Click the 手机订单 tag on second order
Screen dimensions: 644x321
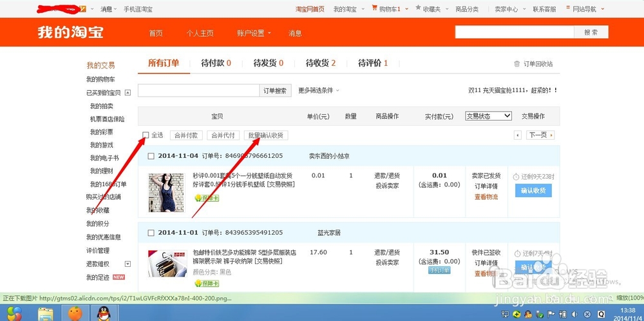[439, 270]
